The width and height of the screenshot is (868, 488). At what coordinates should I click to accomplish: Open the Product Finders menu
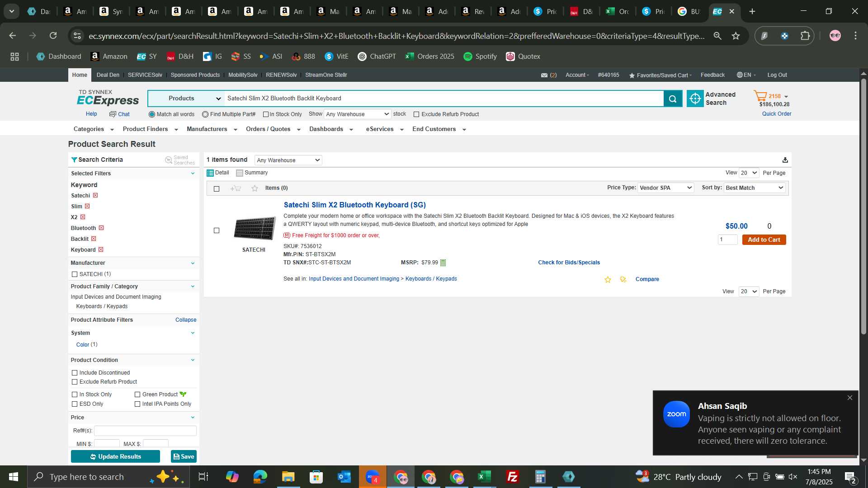coord(151,129)
